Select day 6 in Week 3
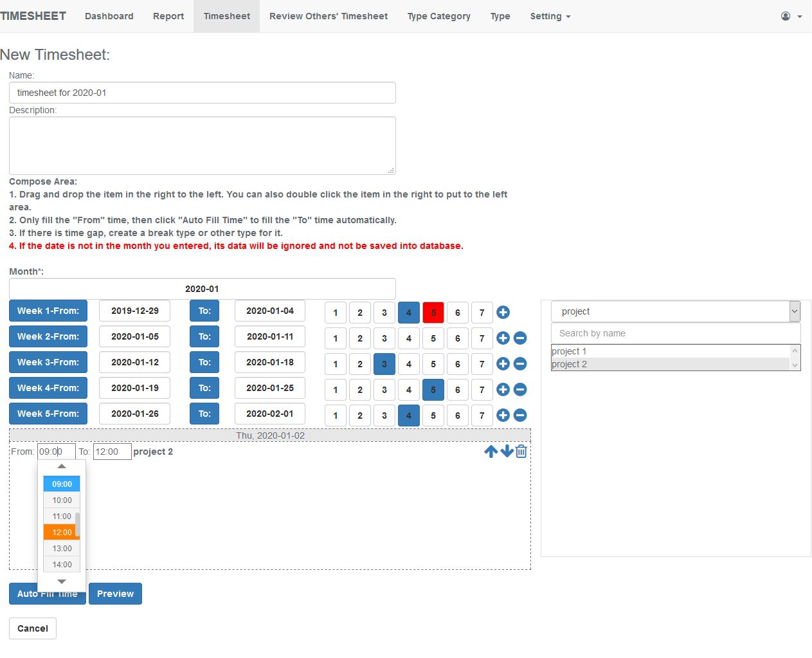Viewport: 812px width, 658px height. (x=458, y=364)
